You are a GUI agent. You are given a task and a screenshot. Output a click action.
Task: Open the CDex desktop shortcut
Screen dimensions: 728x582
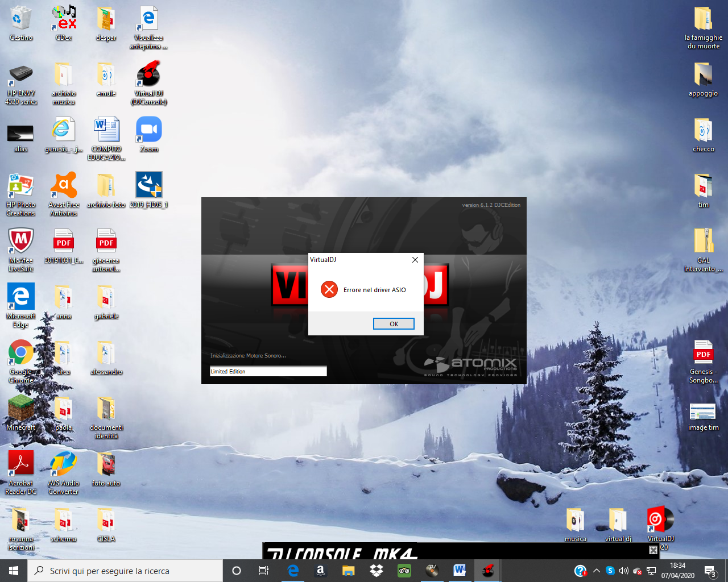64,24
